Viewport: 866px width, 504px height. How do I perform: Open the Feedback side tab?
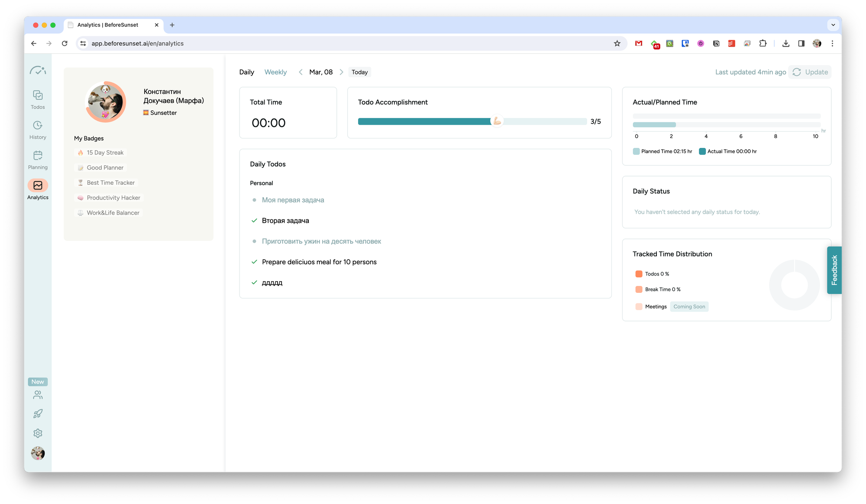click(x=834, y=270)
